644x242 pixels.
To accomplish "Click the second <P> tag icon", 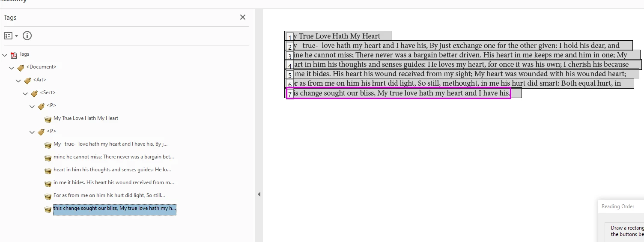I will click(x=41, y=132).
